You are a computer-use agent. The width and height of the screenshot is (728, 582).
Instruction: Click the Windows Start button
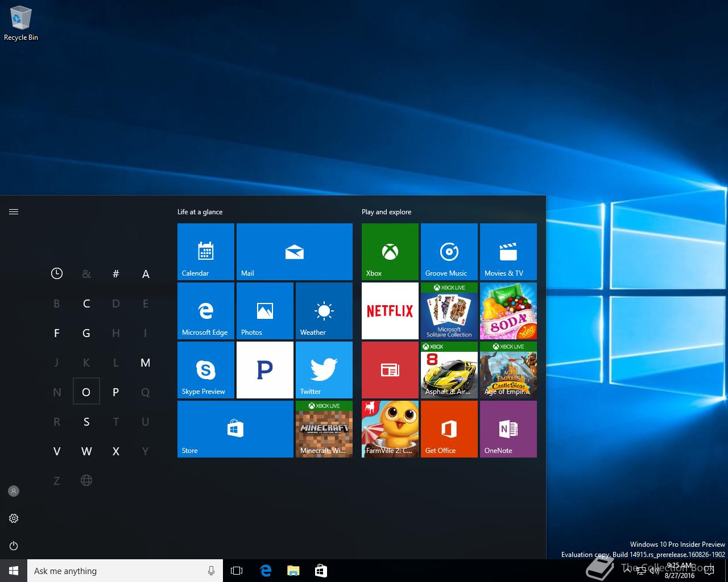click(x=14, y=571)
